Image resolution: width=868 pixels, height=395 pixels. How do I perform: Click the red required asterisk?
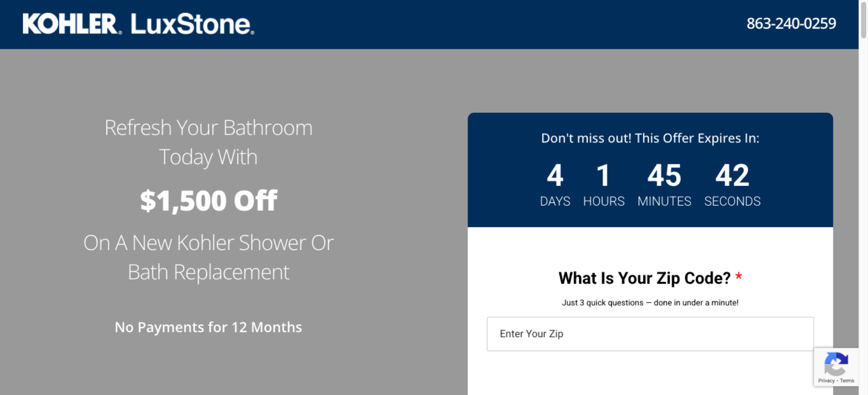pyautogui.click(x=738, y=277)
